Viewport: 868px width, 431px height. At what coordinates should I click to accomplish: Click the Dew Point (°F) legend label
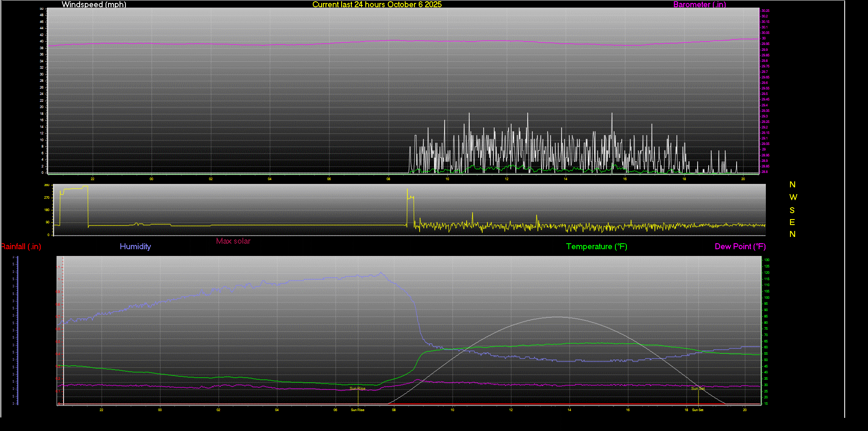click(740, 247)
